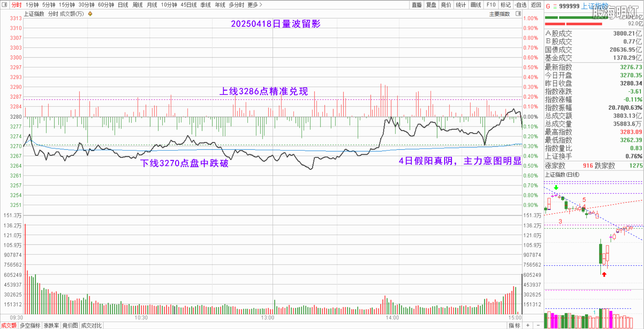Select the 多空指标 bottom tab

pos(30,326)
